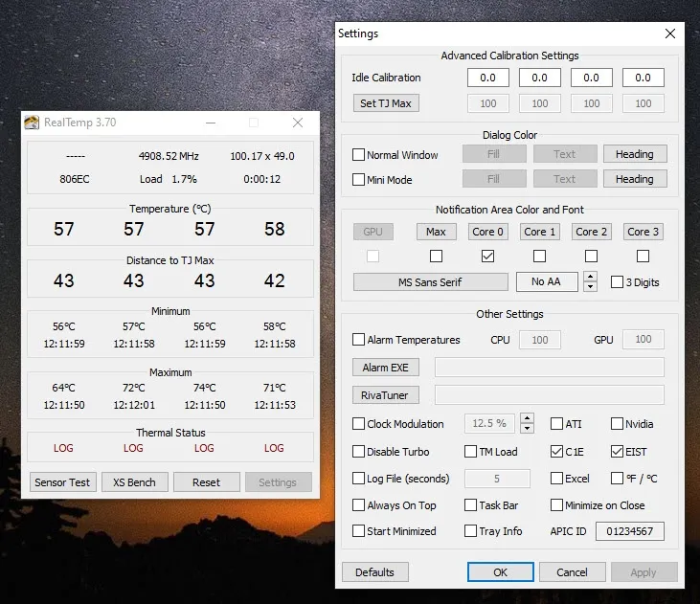
Task: Restore Defaults in Settings dialog
Action: coord(374,572)
